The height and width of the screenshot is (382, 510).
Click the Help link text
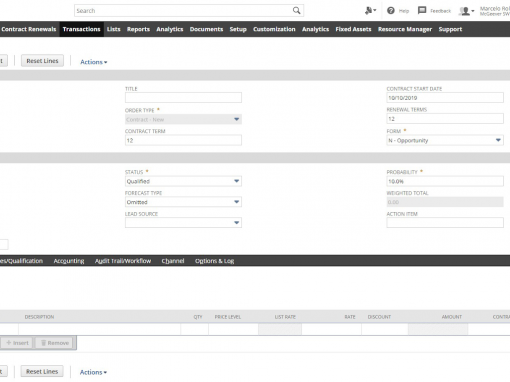tap(404, 11)
